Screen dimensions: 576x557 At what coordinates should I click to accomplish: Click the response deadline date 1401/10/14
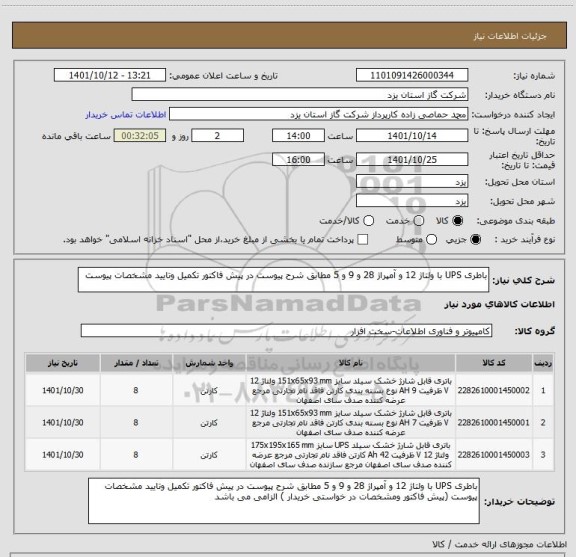tap(412, 136)
